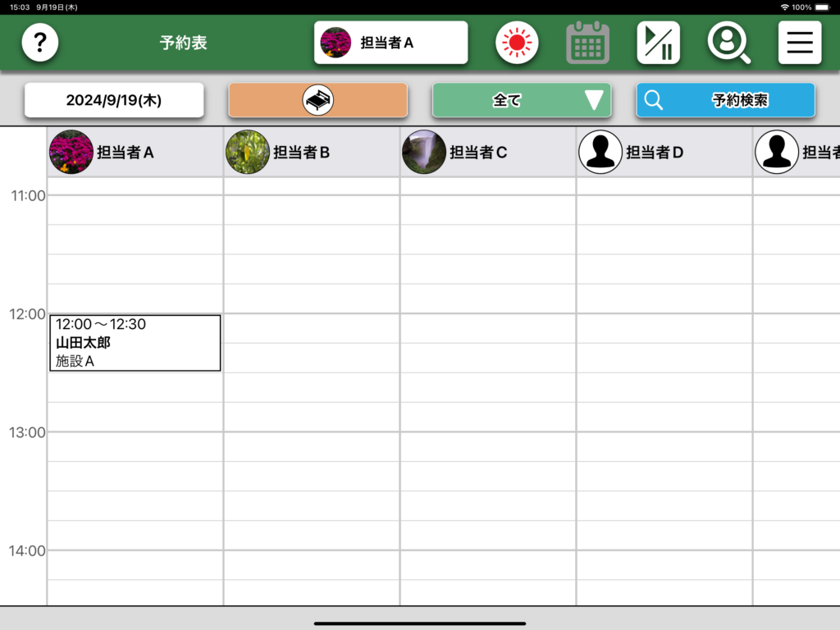Tap the 担当者A flower avatar in column header

click(x=71, y=152)
